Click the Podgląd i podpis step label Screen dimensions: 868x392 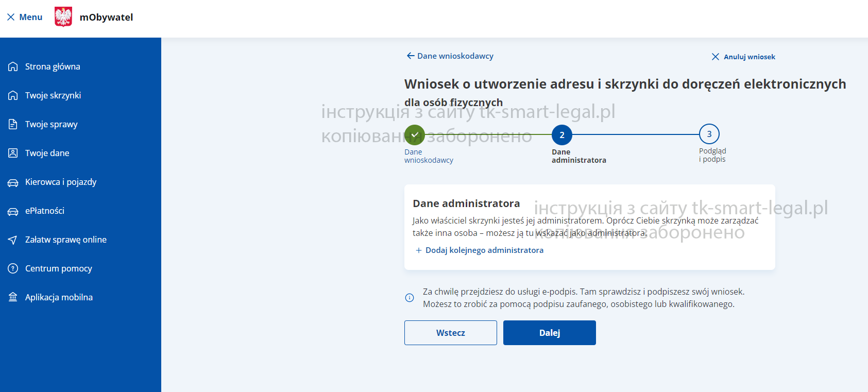(x=712, y=155)
